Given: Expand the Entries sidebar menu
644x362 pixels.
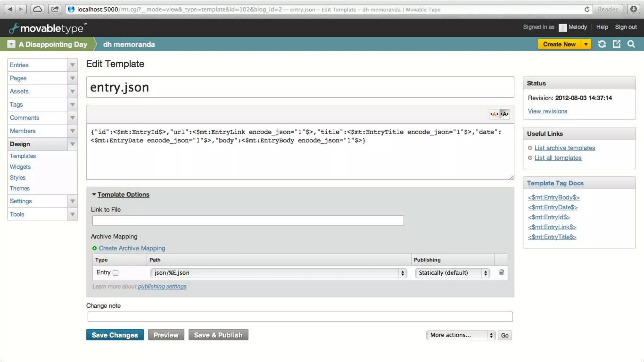Looking at the screenshot, I should 72,65.
